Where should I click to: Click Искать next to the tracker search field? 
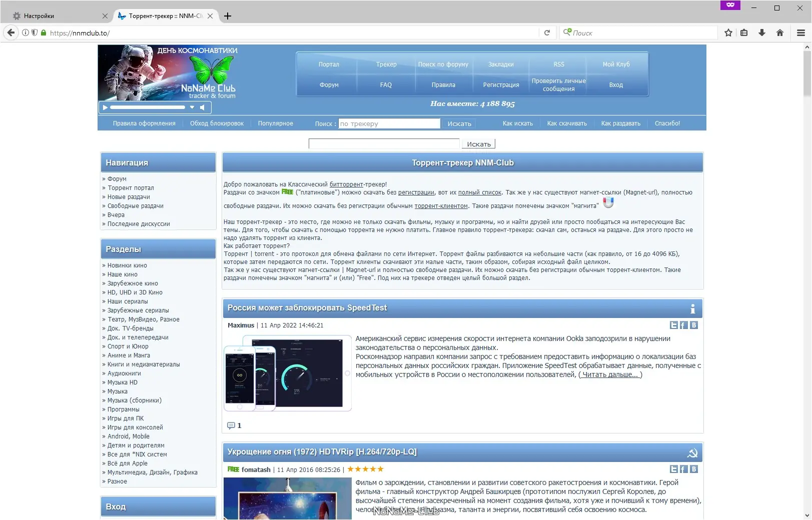pos(459,123)
